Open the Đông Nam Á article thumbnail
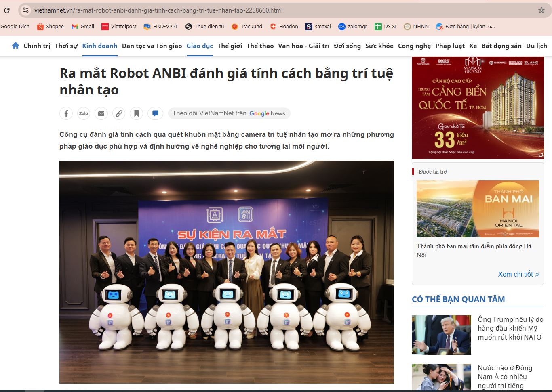552x392 pixels. pyautogui.click(x=441, y=377)
